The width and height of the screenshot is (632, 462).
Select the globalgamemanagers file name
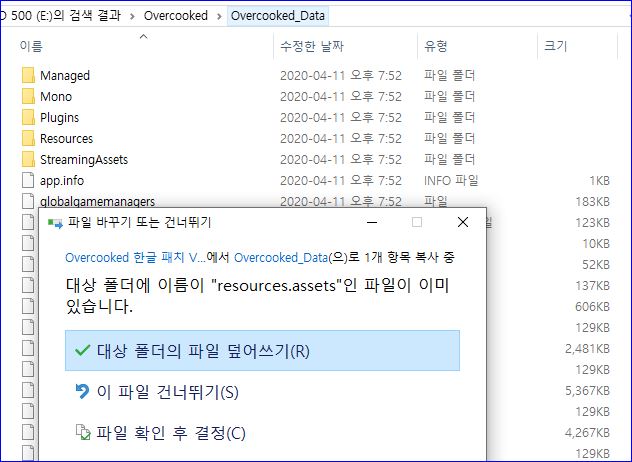pyautogui.click(x=98, y=201)
